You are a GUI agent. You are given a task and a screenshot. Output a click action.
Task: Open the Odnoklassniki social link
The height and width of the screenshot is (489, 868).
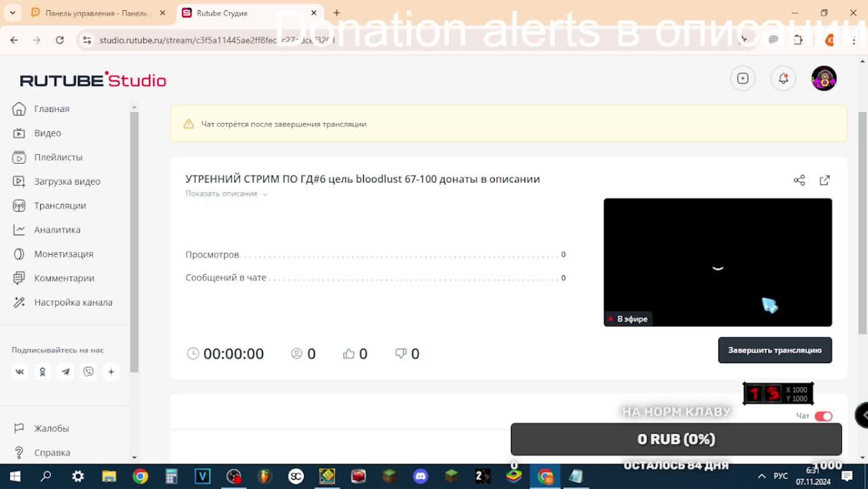[x=43, y=372]
